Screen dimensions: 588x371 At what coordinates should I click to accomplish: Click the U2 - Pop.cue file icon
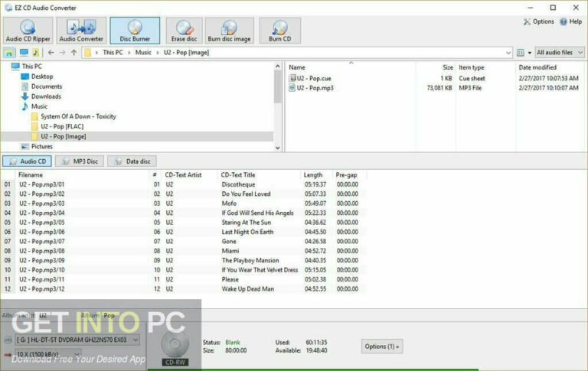(292, 78)
